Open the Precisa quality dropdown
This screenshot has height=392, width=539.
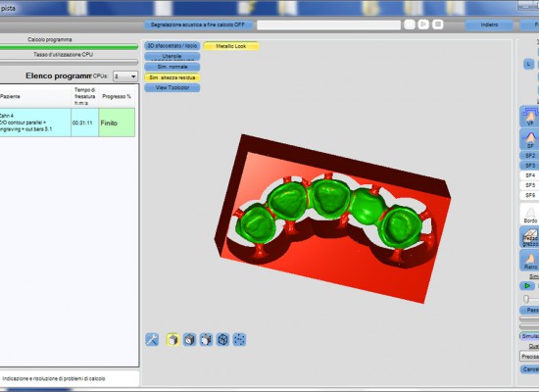click(x=529, y=357)
